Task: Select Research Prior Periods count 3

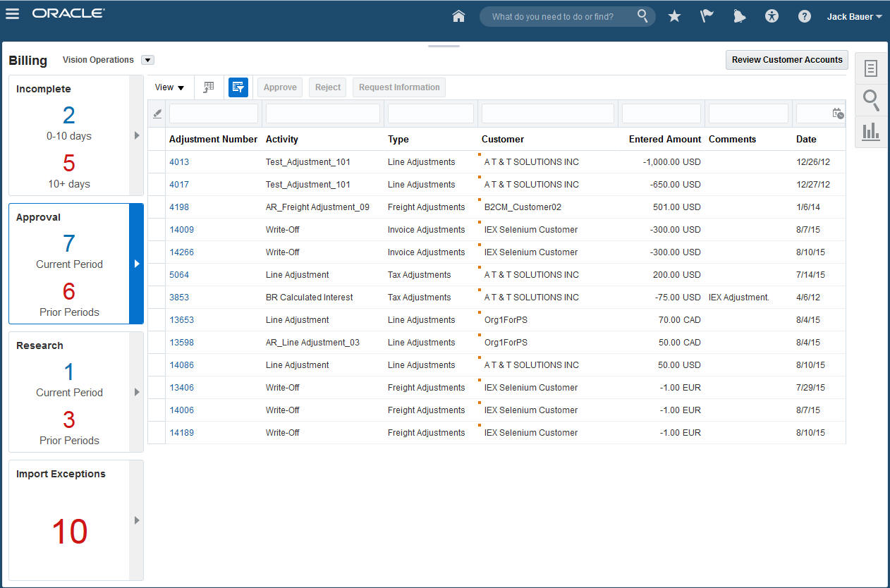Action: tap(68, 420)
